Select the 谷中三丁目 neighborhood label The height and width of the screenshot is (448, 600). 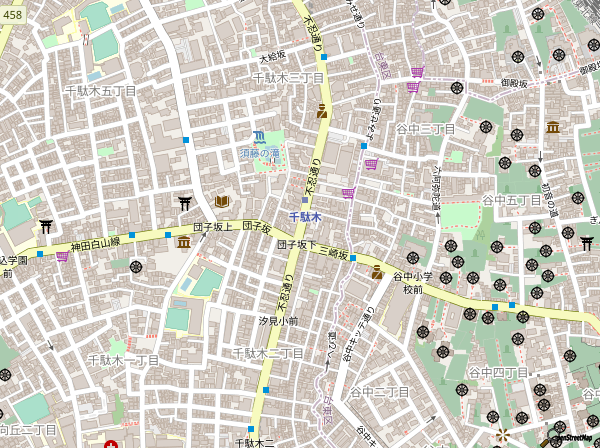[424, 129]
